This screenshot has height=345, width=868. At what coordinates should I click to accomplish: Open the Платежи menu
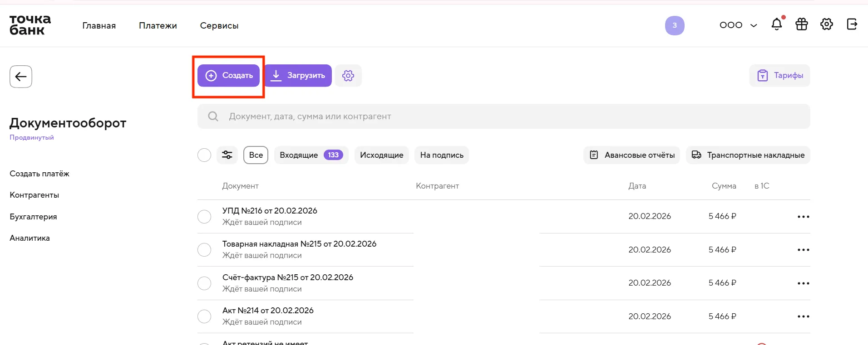coord(158,26)
